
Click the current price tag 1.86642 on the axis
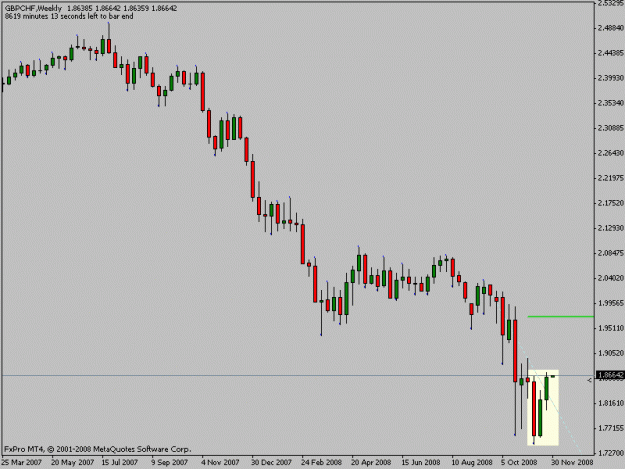coord(610,375)
